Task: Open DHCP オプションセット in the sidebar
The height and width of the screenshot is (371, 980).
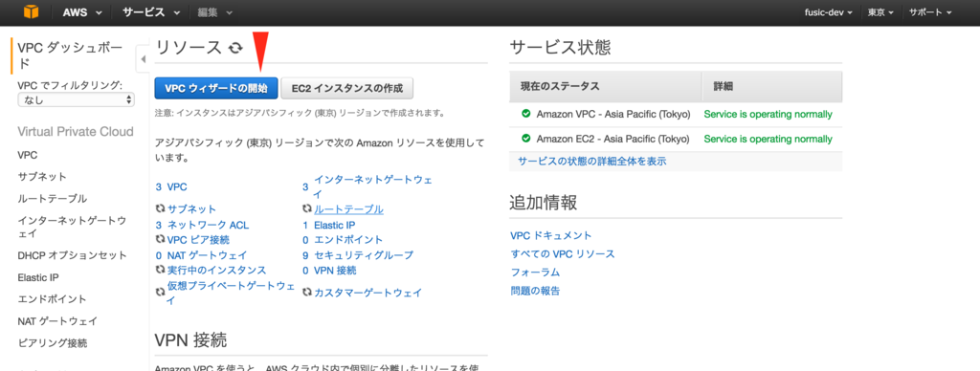Action: pyautogui.click(x=73, y=255)
